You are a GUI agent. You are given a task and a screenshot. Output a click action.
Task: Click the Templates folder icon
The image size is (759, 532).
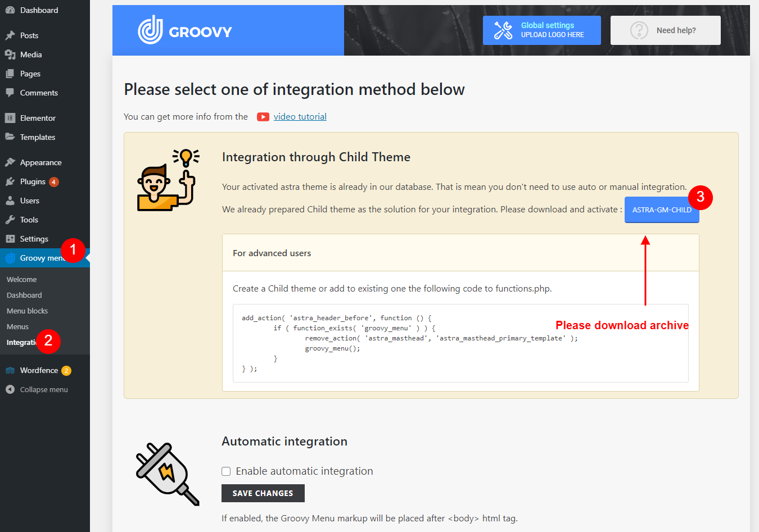tap(10, 137)
